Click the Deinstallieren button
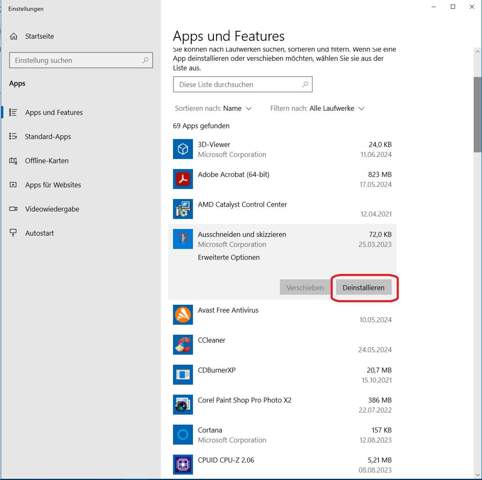Screen dimensions: 482x480 click(363, 287)
